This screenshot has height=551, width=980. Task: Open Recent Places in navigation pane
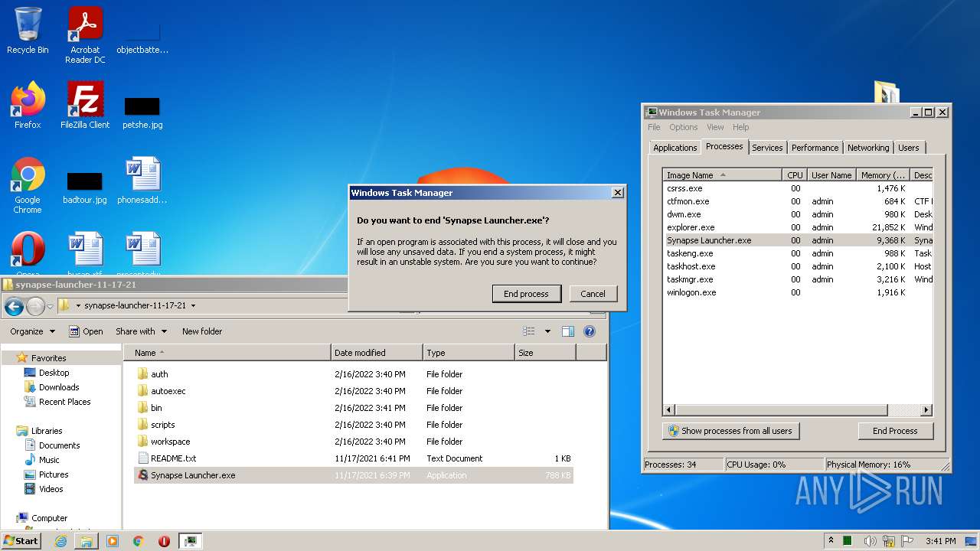coord(64,402)
